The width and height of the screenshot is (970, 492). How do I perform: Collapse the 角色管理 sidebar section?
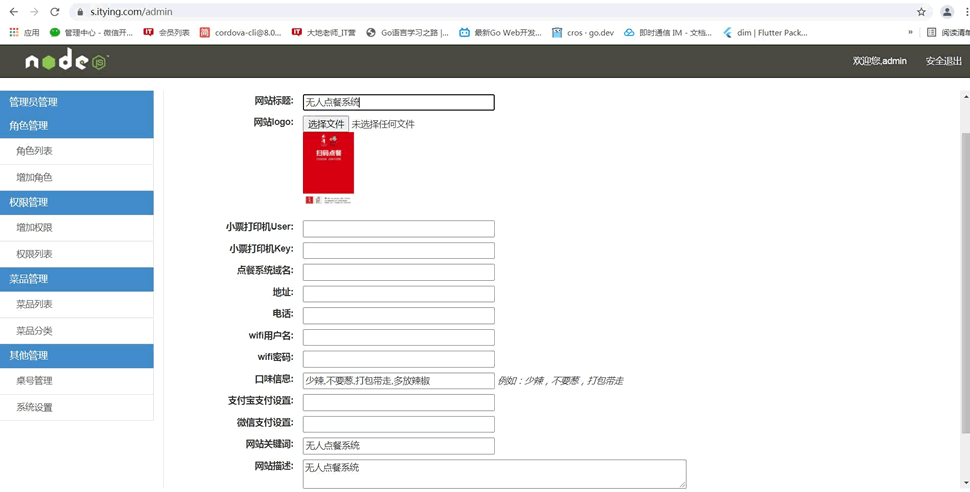[x=77, y=126]
